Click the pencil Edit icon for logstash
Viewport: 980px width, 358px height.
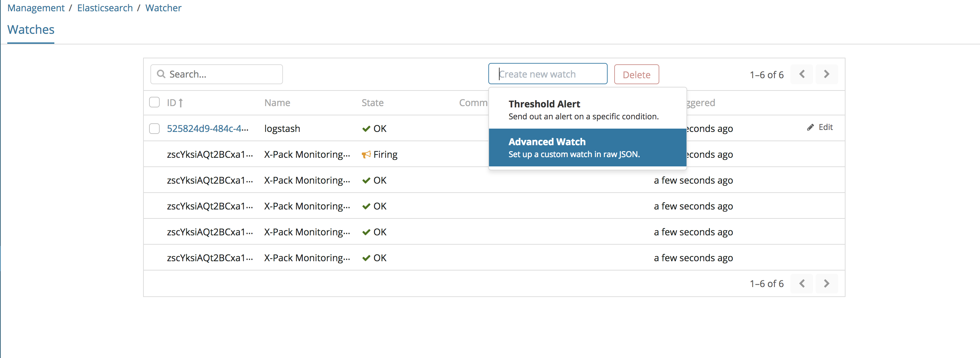[810, 127]
